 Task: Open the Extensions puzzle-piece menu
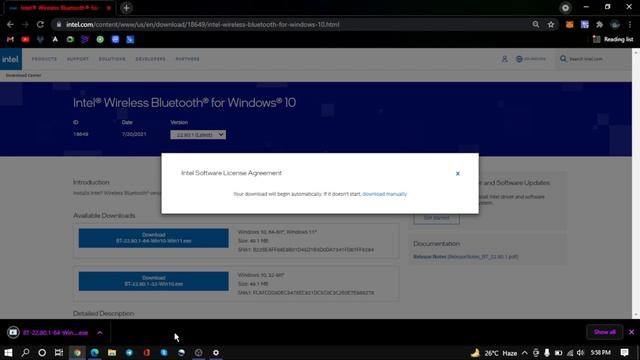click(x=600, y=24)
